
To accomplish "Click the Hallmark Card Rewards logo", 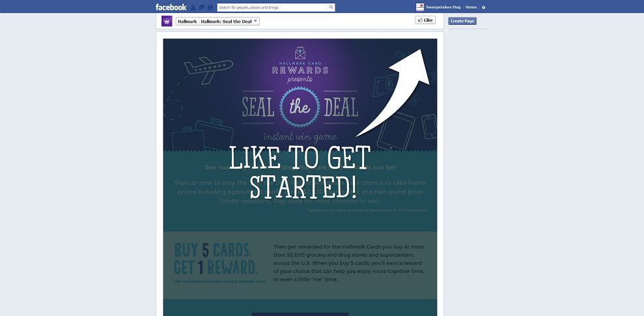I will click(300, 65).
